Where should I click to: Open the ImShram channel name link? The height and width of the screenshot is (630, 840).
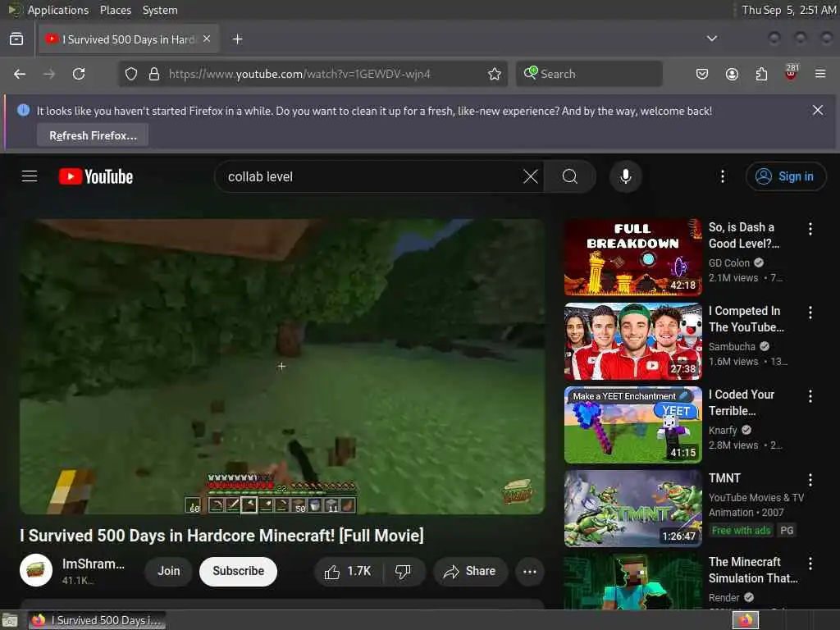pyautogui.click(x=94, y=564)
